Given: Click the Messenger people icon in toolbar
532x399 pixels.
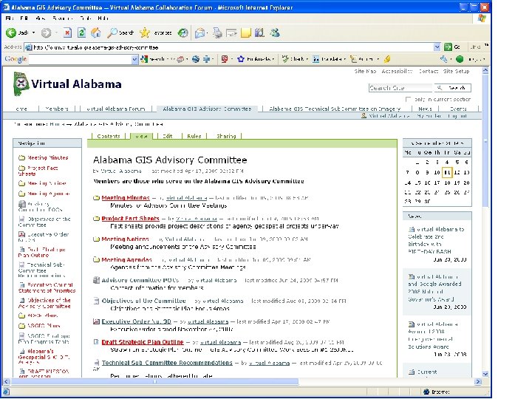Looking at the screenshot, I should pyautogui.click(x=275, y=33).
